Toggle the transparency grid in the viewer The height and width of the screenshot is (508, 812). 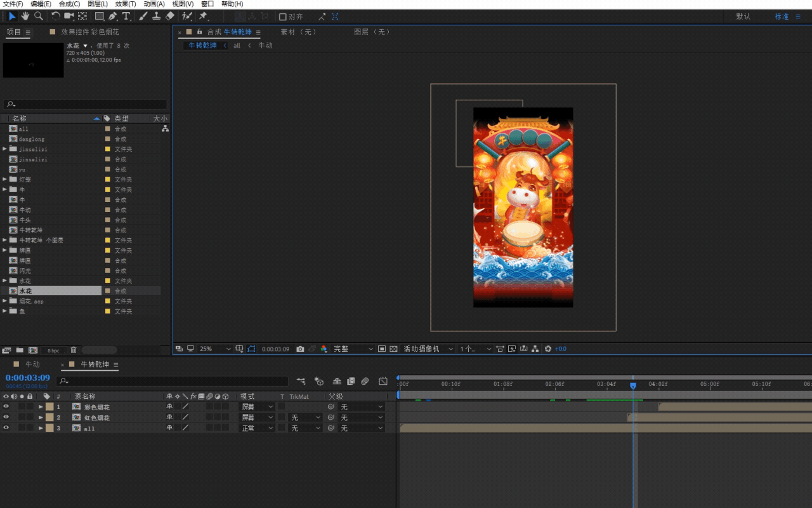pos(393,349)
